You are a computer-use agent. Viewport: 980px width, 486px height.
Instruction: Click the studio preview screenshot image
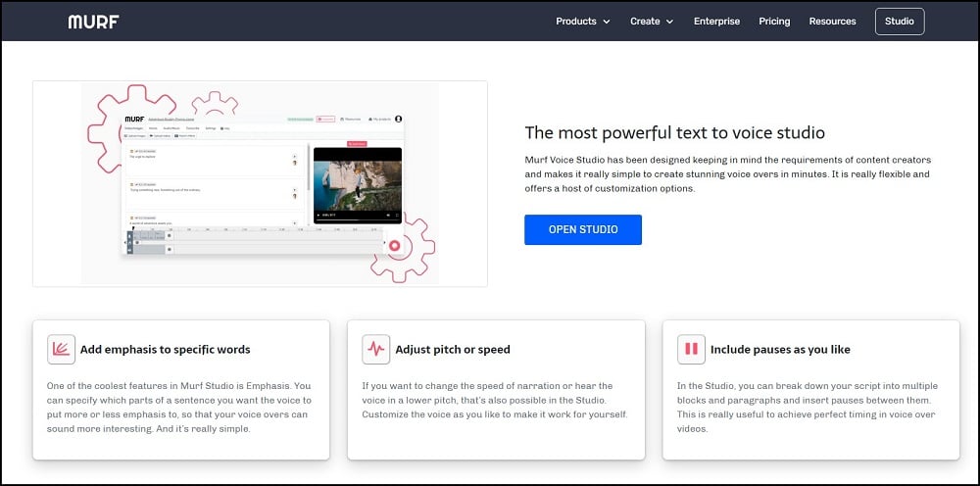click(x=260, y=183)
